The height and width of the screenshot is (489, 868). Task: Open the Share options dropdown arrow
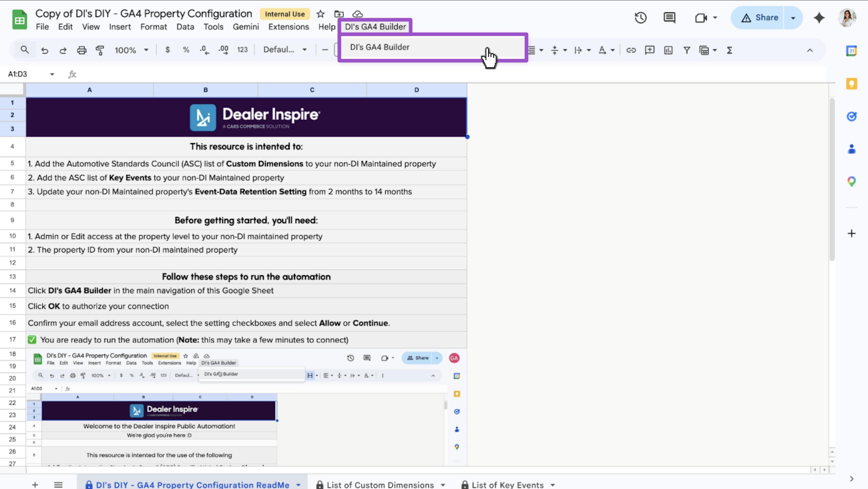[793, 18]
